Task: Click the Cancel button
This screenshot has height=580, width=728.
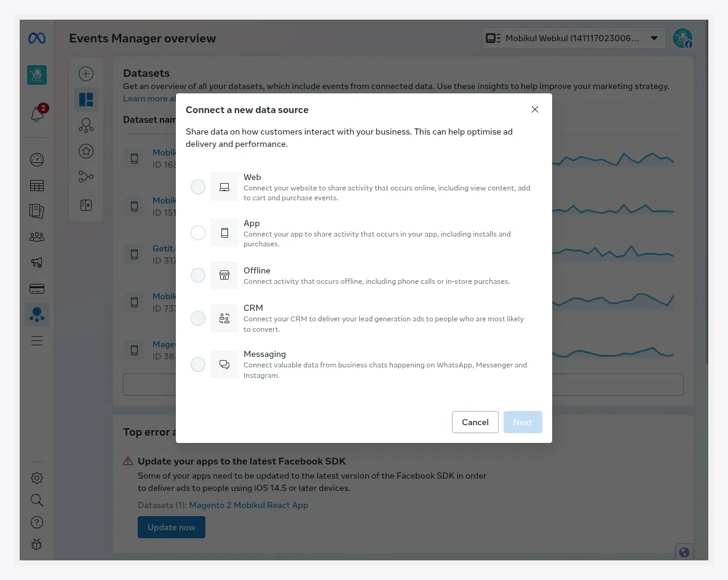Action: coord(475,422)
